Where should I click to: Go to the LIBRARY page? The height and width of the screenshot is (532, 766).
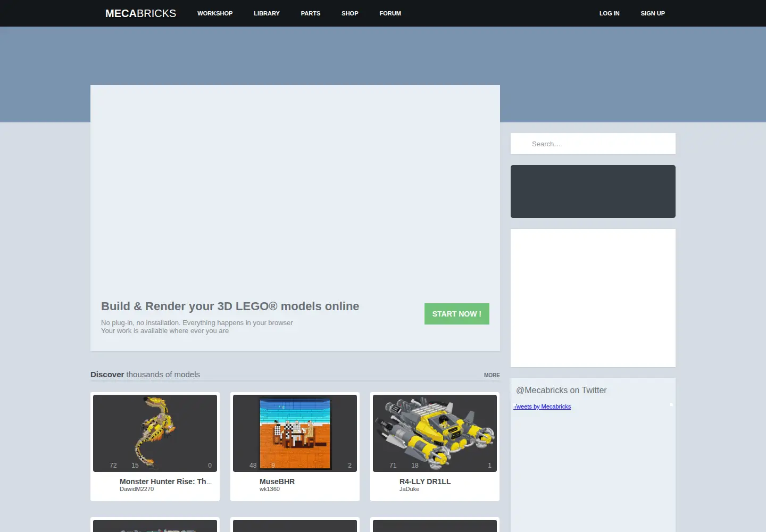(x=267, y=13)
